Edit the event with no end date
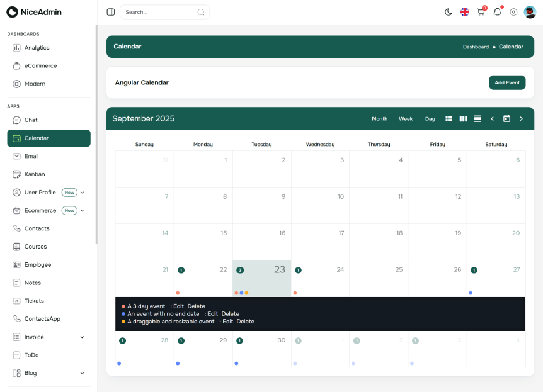The width and height of the screenshot is (543, 392). click(212, 313)
